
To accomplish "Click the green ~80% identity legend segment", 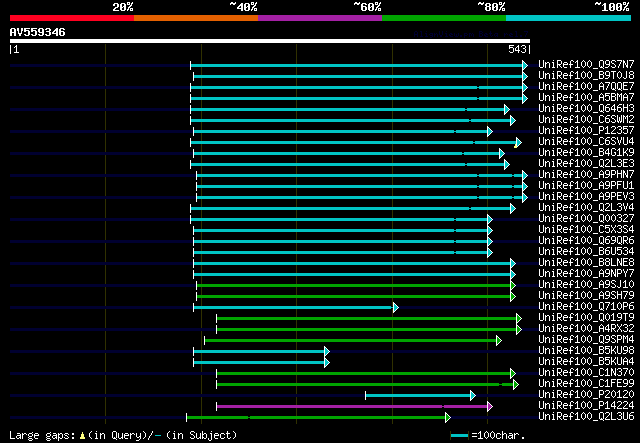I will (x=444, y=18).
